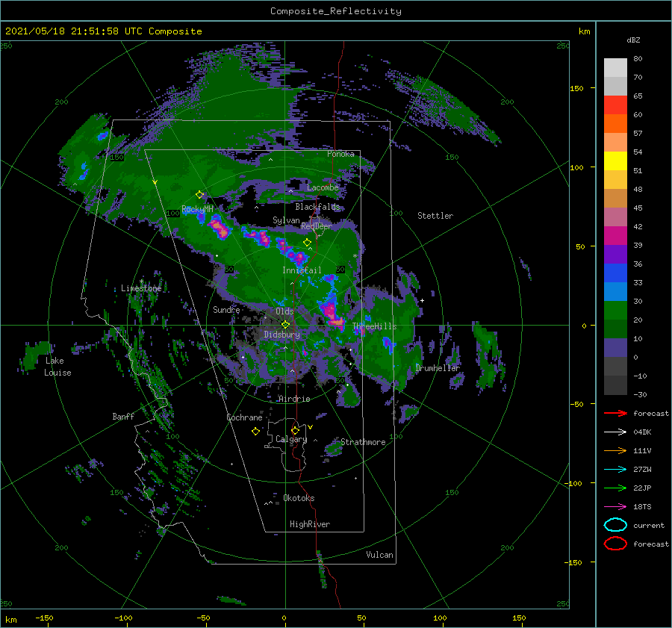Click the Vulcan label
Viewport: 672px width, 628px height.
point(379,555)
